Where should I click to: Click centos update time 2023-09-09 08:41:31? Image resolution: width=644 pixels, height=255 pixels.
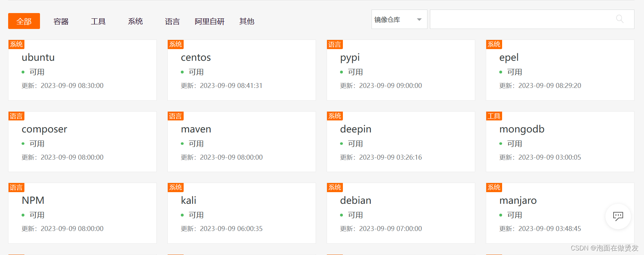click(x=231, y=85)
